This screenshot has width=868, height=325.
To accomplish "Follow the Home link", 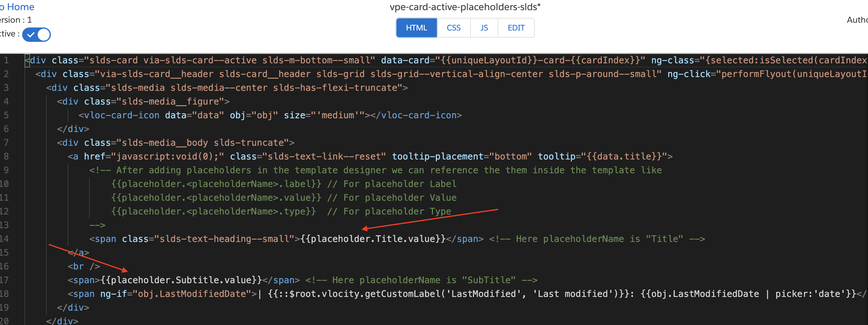I will (17, 7).
